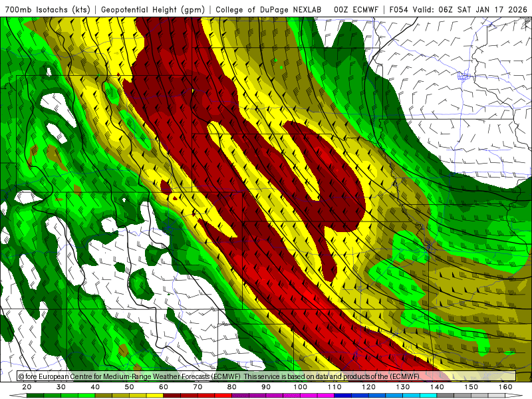
Task: Click the '700mb Isotachs (kts)' title text
Action: (x=48, y=10)
